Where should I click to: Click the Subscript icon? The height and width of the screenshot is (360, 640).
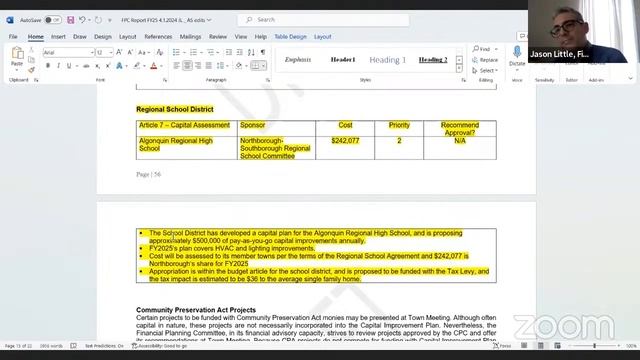click(97, 66)
